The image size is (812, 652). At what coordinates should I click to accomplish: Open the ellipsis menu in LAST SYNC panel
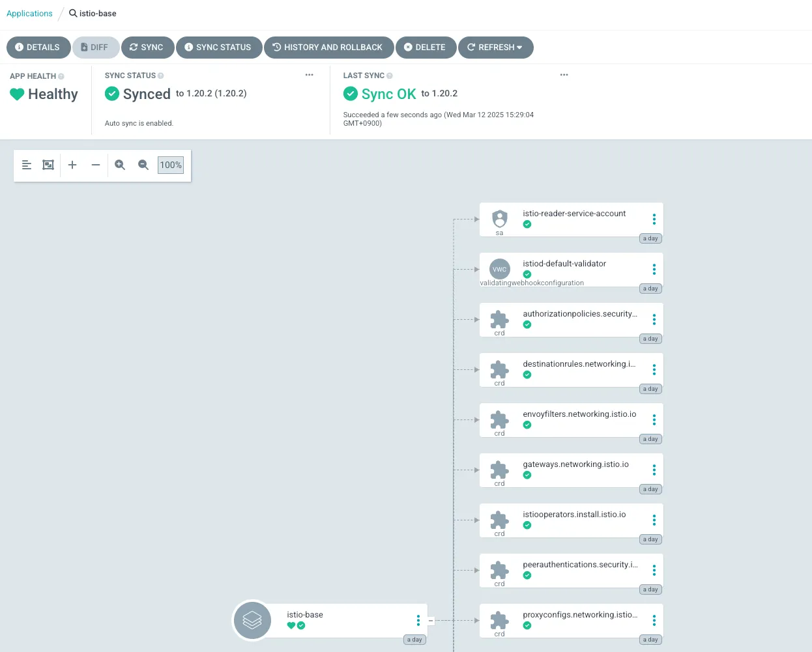(x=564, y=75)
